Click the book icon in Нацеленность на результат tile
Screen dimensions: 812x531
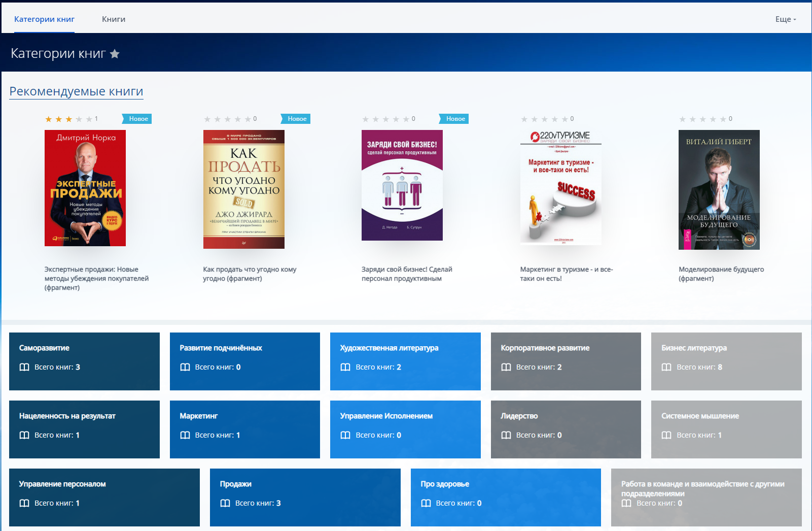pyautogui.click(x=24, y=435)
